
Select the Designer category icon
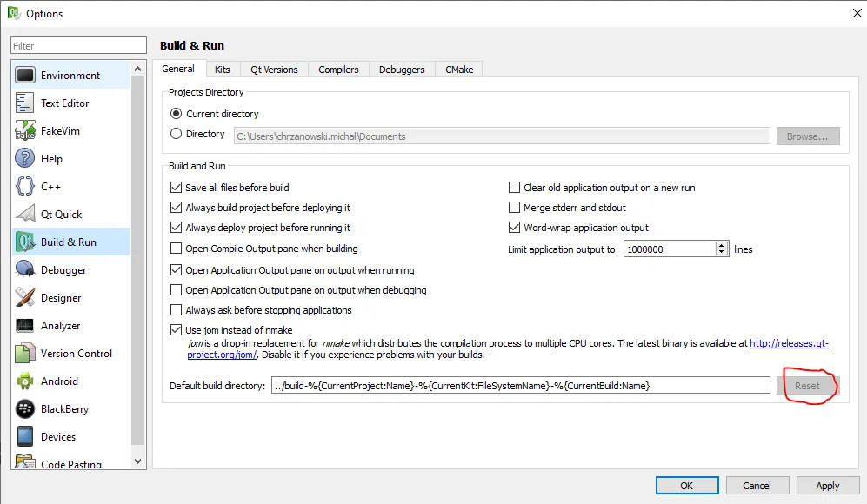click(x=25, y=297)
